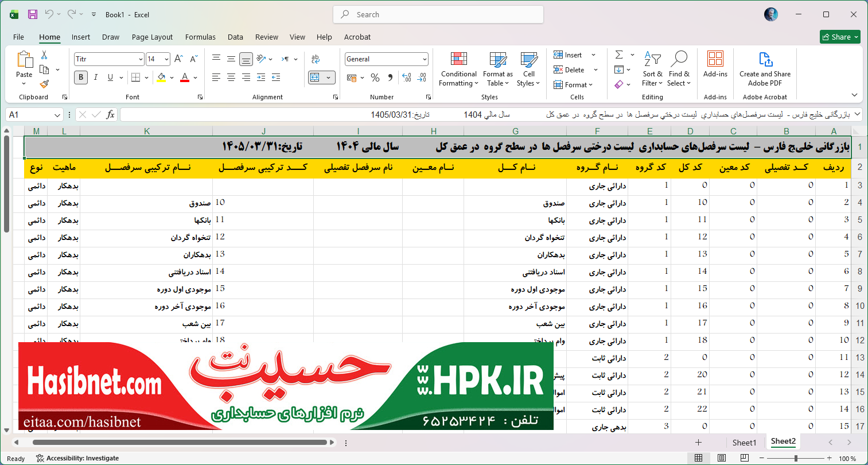Toggle Center horizontal alignment
The width and height of the screenshot is (868, 465).
pos(231,77)
